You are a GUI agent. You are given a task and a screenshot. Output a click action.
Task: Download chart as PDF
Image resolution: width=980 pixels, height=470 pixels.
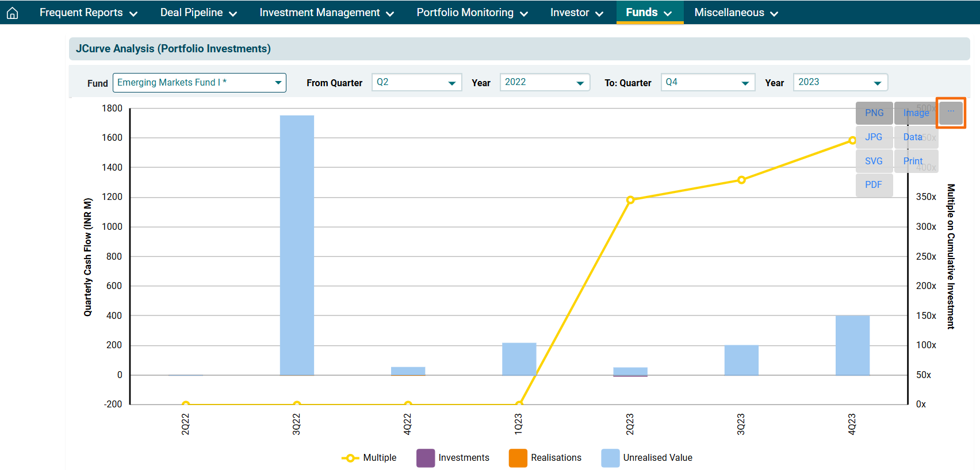[x=874, y=185]
